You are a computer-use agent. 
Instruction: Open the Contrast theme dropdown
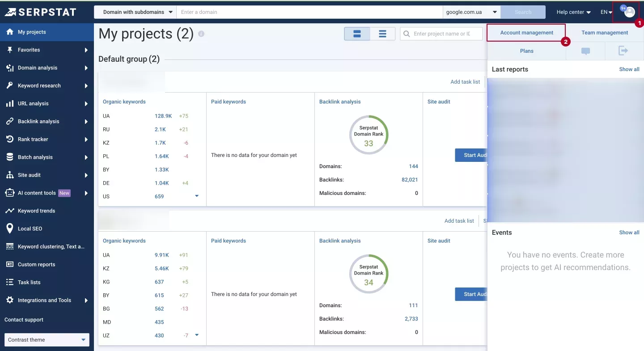[x=47, y=340]
